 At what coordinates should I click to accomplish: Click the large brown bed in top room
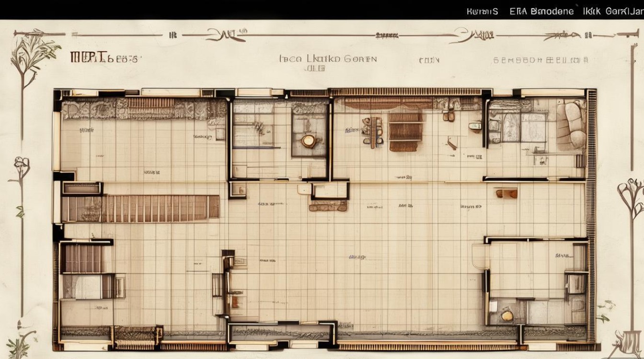coord(405,132)
